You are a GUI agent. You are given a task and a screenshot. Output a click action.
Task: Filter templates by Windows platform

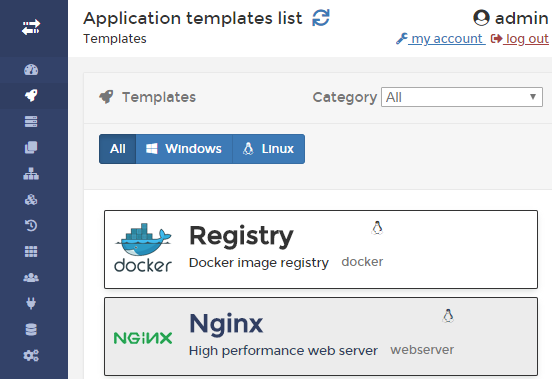pyautogui.click(x=184, y=149)
